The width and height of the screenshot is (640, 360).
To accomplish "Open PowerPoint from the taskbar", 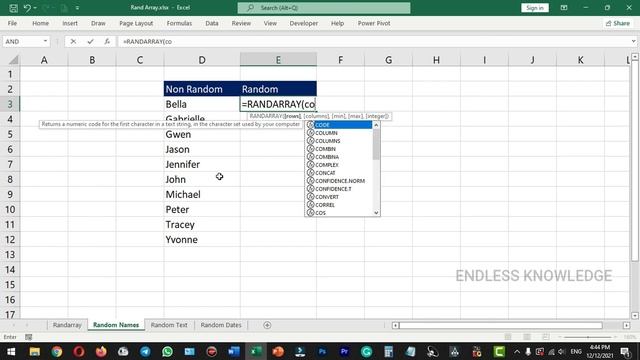I will click(x=278, y=351).
